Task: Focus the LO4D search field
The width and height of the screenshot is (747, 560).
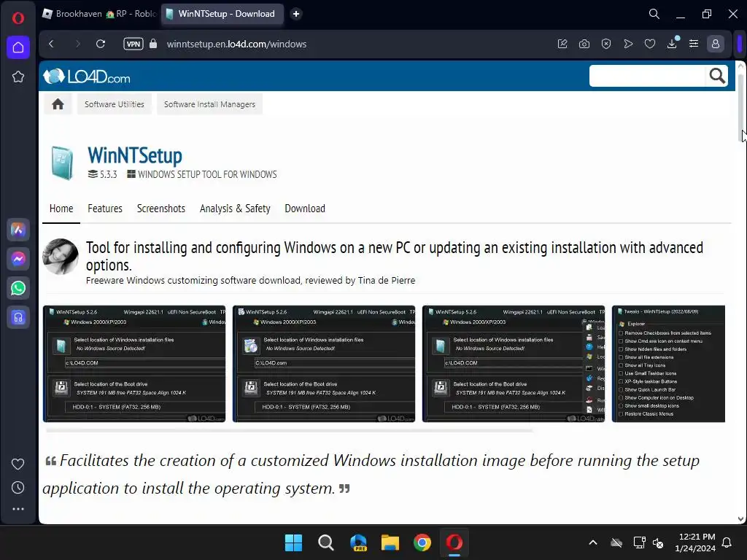Action: coord(647,76)
